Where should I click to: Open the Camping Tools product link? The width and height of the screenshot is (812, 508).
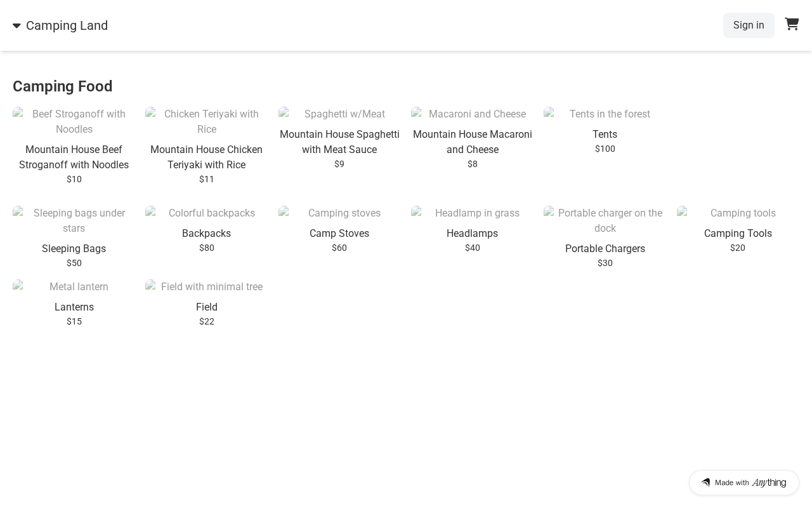tap(738, 234)
